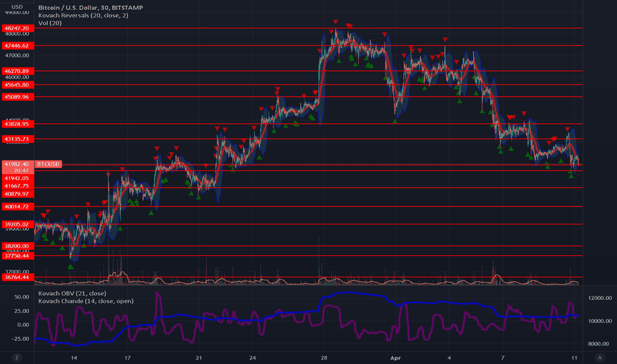Select the Kovach OBV (21, close) legend
617x364 pixels.
72,293
